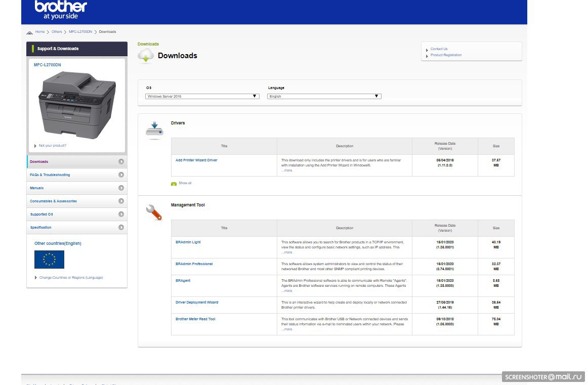
Task: Open the BRAdmin Light download
Action: pos(188,242)
